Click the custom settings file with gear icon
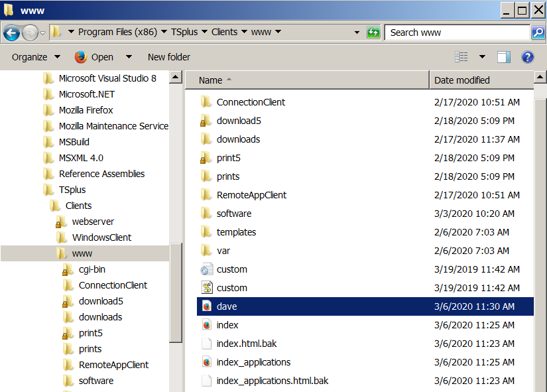The image size is (547, 392). 206,269
